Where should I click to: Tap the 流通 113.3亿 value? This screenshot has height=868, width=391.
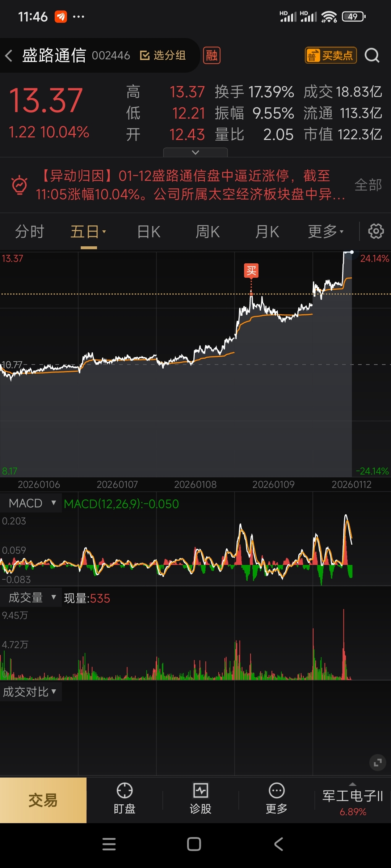coord(342,113)
